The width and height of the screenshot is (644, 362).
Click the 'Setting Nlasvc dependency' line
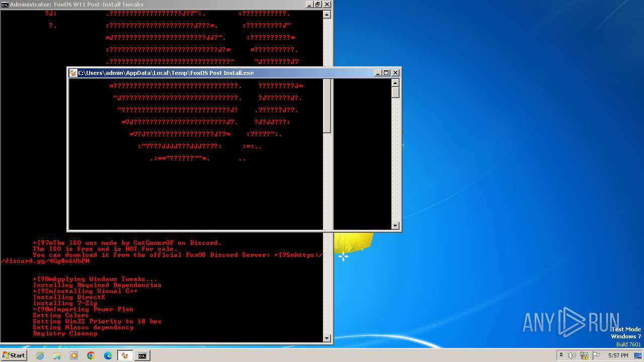83,327
